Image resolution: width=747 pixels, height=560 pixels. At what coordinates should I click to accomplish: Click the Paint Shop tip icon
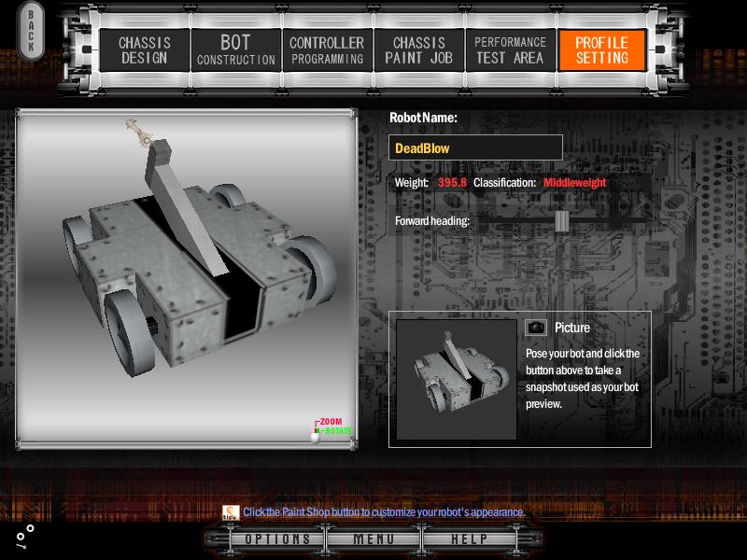click(x=231, y=512)
